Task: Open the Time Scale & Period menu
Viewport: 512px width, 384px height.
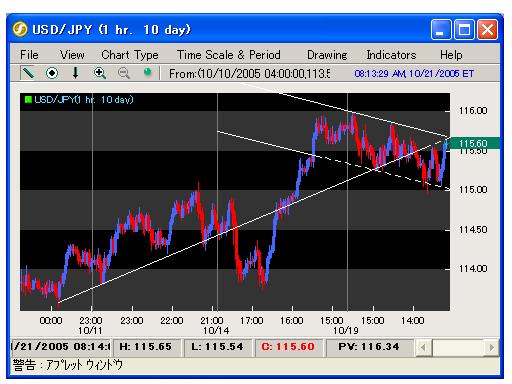Action: (229, 55)
